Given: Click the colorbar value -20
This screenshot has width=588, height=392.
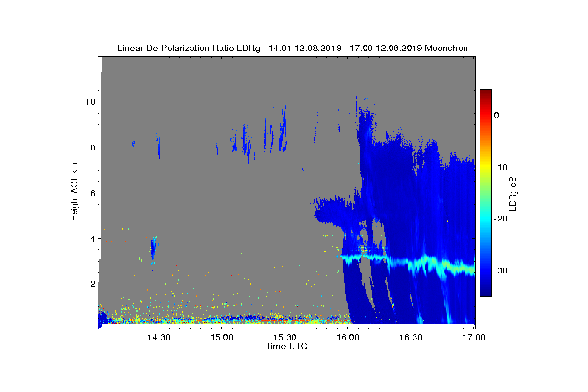Looking at the screenshot, I should point(500,219).
